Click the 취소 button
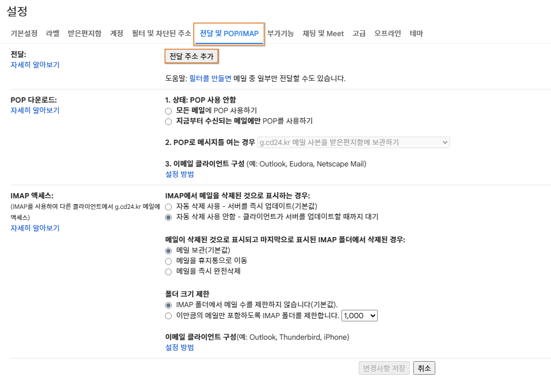This screenshot has width=551, height=392. coord(424,368)
